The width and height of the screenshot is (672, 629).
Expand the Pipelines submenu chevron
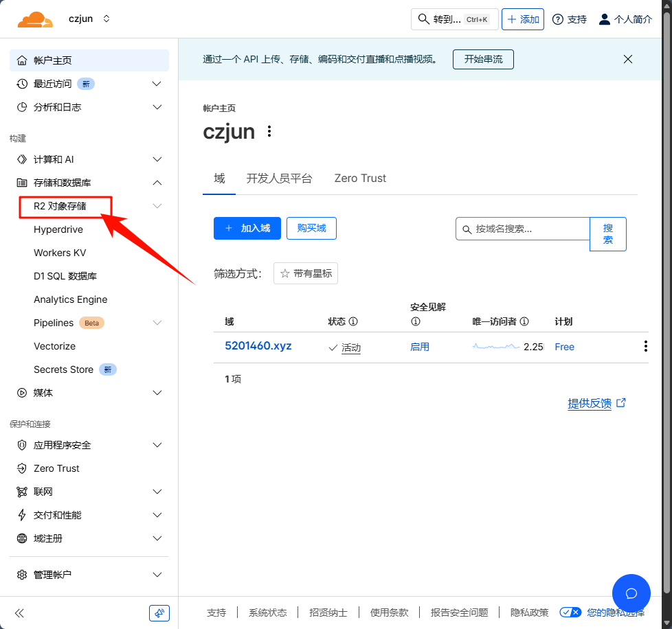(x=157, y=323)
